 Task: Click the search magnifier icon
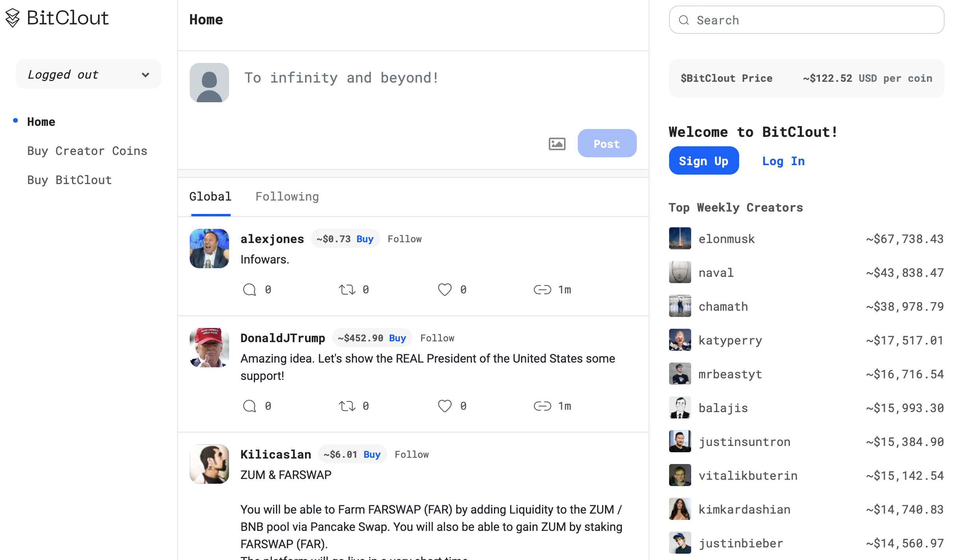click(x=684, y=20)
